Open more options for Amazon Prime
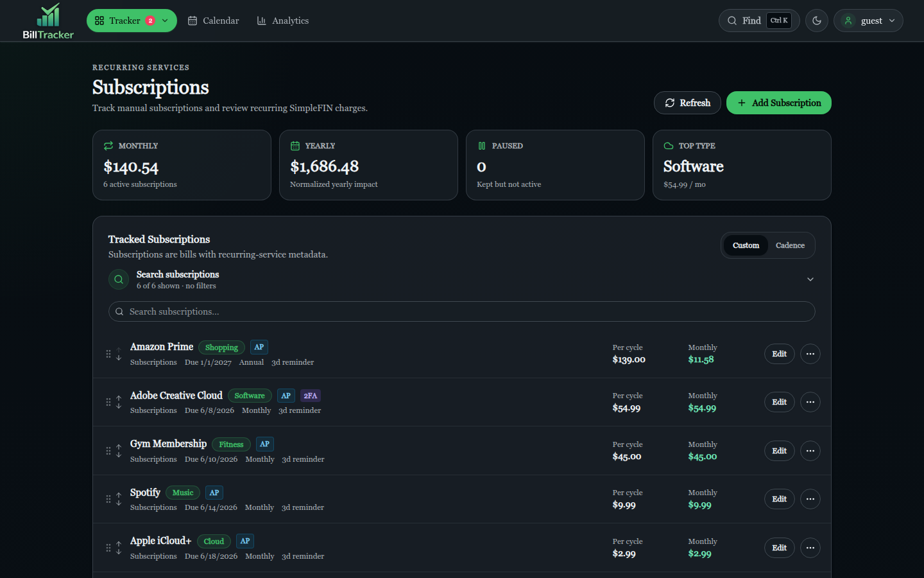 [x=810, y=354]
